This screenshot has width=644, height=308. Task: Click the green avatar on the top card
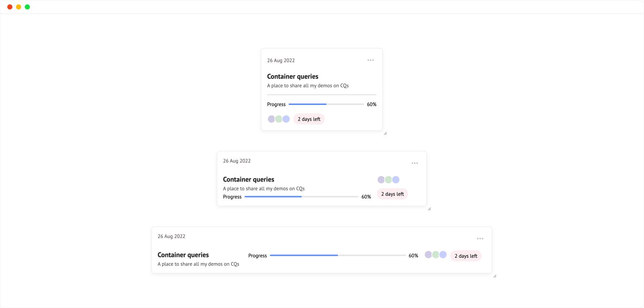[279, 119]
